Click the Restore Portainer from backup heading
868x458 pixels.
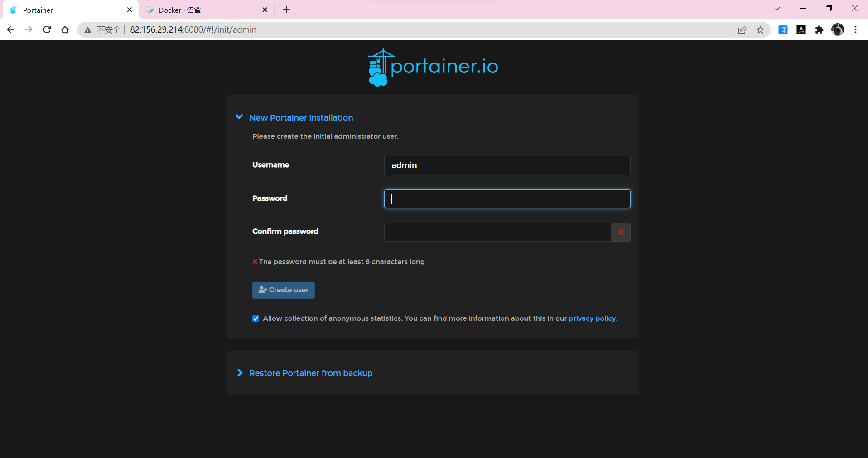pos(311,373)
